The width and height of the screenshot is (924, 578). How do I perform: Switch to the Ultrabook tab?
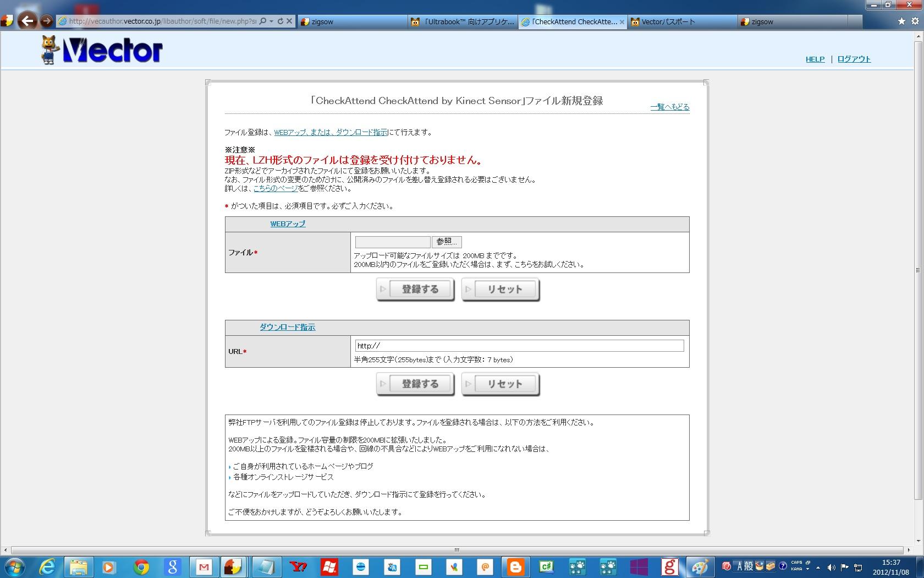(x=463, y=21)
